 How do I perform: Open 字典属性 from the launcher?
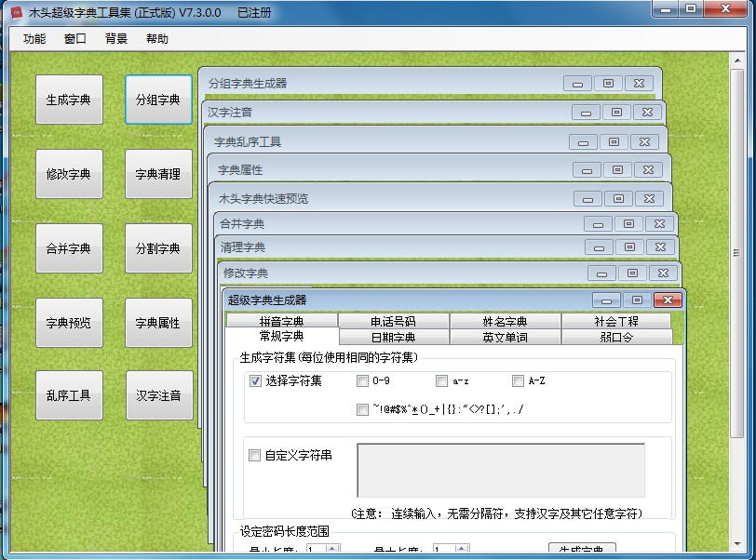tap(158, 323)
